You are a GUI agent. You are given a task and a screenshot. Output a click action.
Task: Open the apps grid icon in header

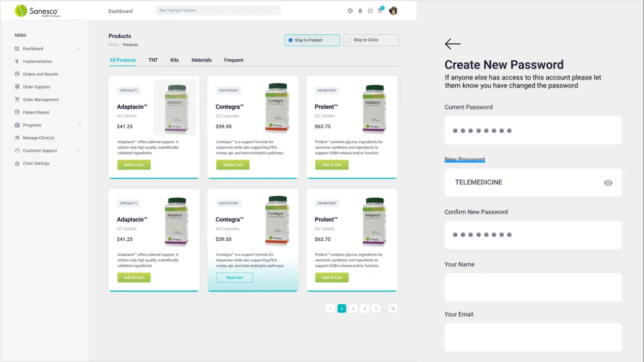(x=370, y=11)
